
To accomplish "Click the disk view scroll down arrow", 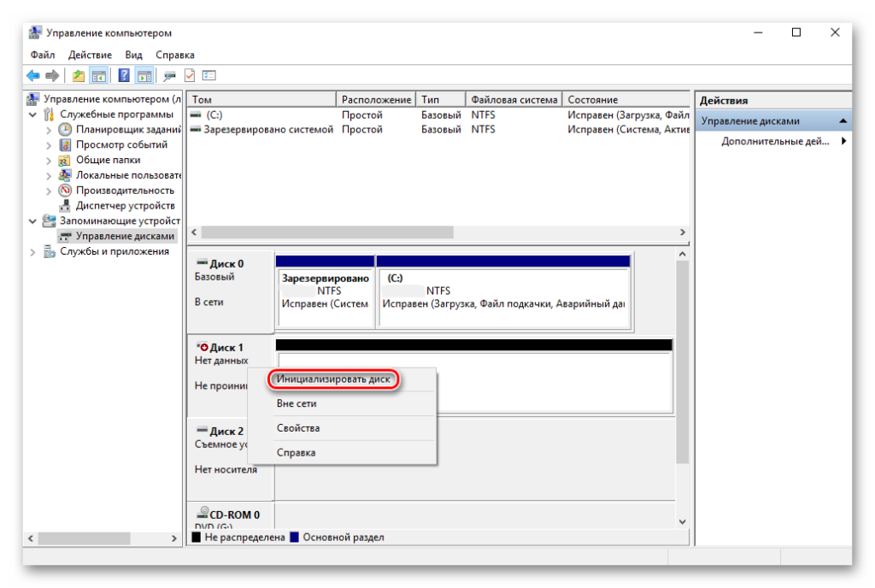I will pos(683,521).
